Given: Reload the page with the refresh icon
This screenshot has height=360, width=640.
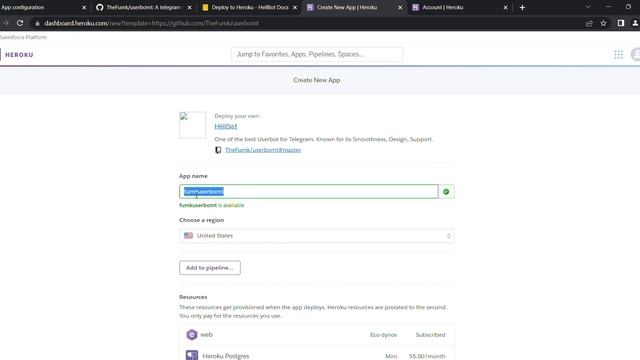Looking at the screenshot, I should click(20, 23).
